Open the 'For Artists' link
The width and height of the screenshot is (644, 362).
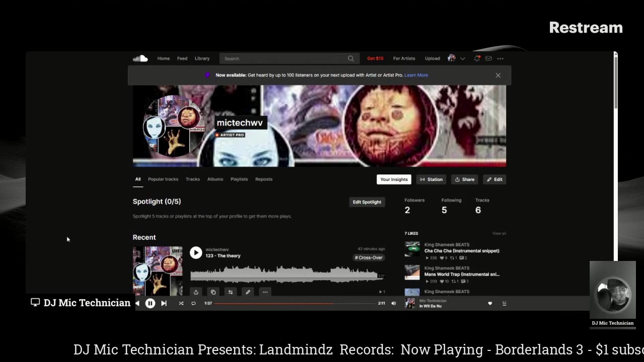coord(404,58)
